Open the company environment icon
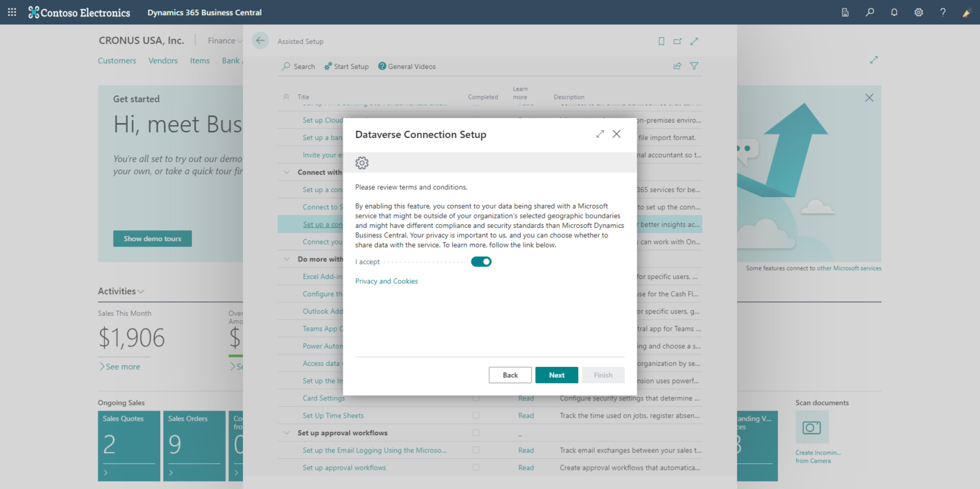 (845, 12)
